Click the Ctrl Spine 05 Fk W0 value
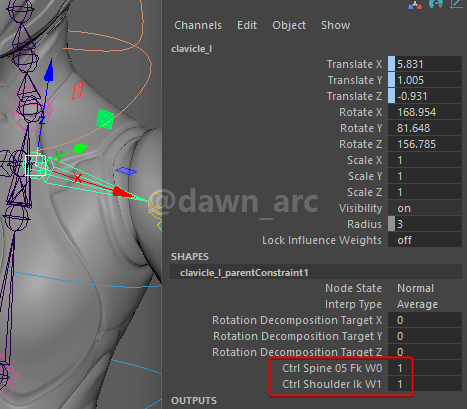 [425, 368]
